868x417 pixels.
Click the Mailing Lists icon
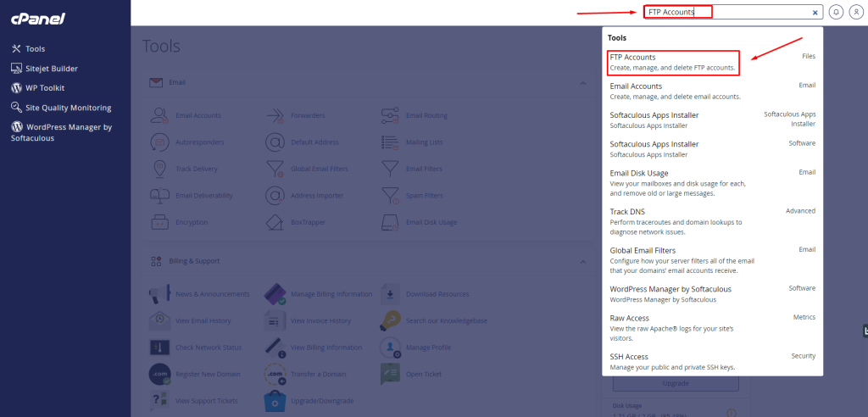click(390, 142)
